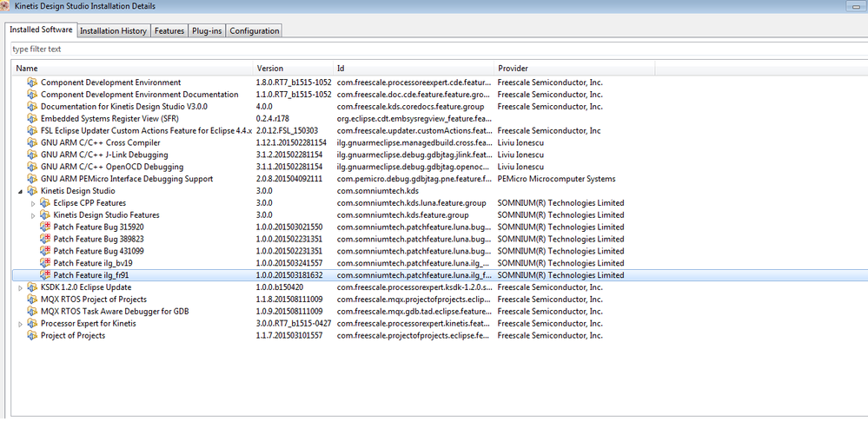Viewport: 868px width, 422px height.
Task: Sort list by the Version column header
Action: (294, 69)
